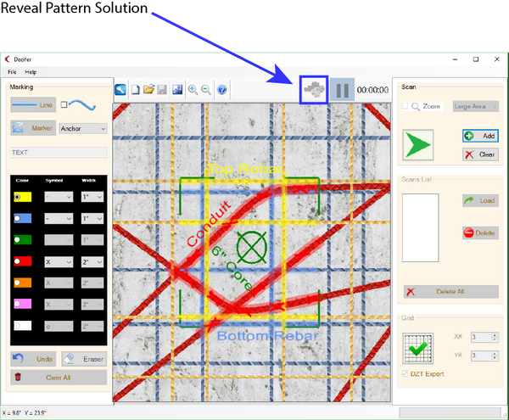Pause the timer
Viewport: 509px width, 420px height.
click(x=342, y=90)
